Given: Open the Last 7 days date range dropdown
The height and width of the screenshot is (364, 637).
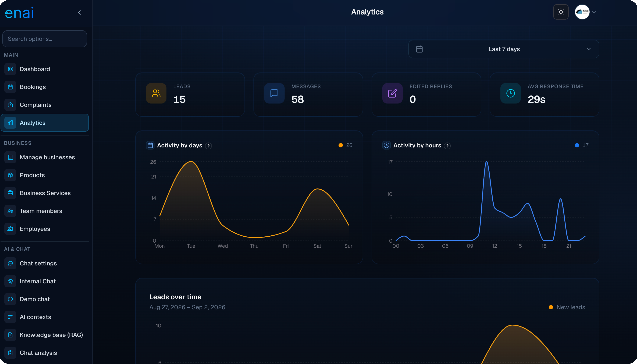Looking at the screenshot, I should [x=503, y=49].
